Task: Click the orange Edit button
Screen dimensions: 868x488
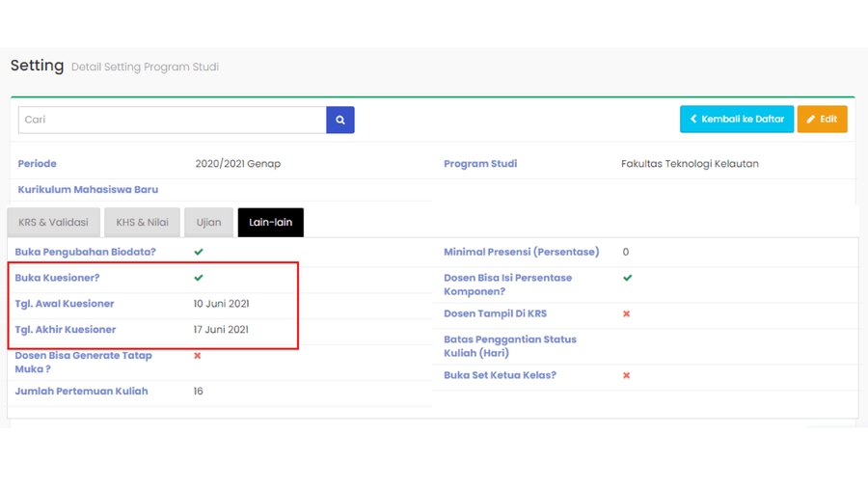Action: pos(822,120)
